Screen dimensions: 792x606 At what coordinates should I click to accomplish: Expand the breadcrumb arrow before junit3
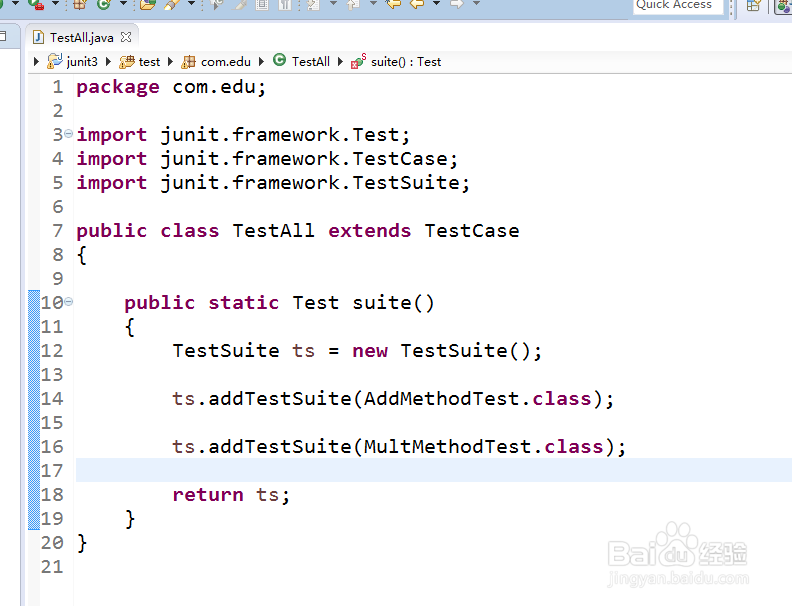click(36, 62)
